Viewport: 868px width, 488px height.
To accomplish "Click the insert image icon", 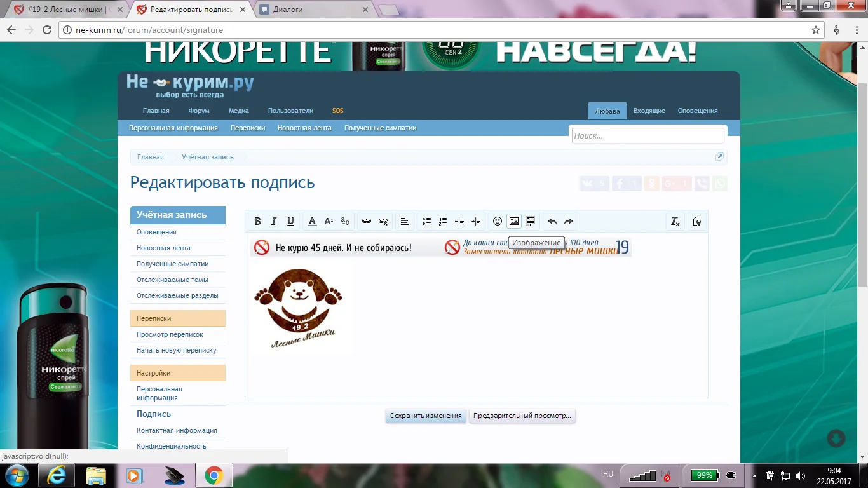I will pyautogui.click(x=514, y=221).
